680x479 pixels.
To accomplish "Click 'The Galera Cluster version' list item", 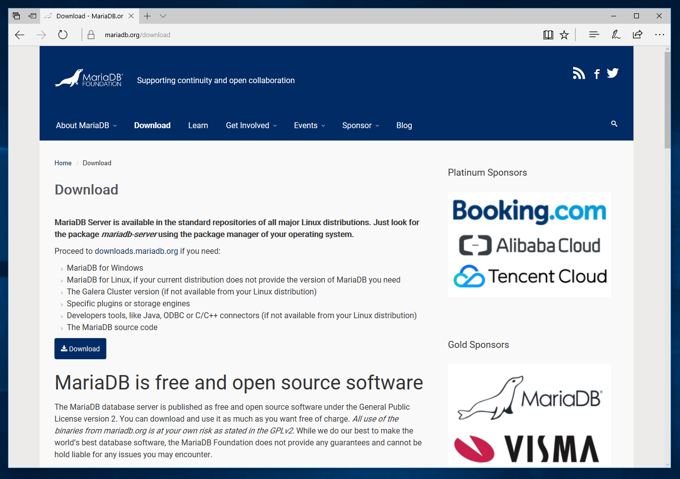I will tap(192, 292).
